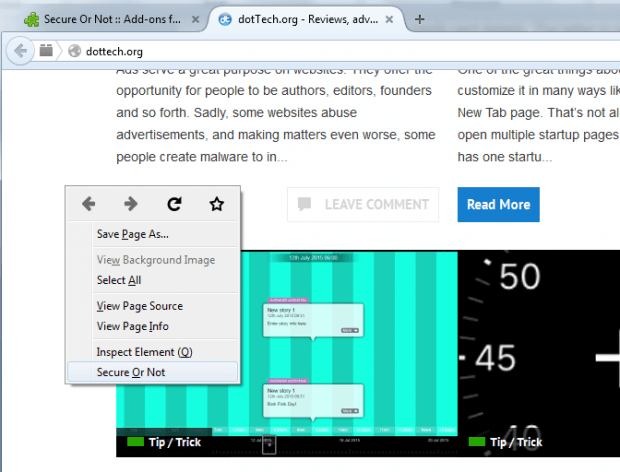Click the Secure Or Not puzzle tab icon
The height and width of the screenshot is (472, 620).
[x=32, y=19]
